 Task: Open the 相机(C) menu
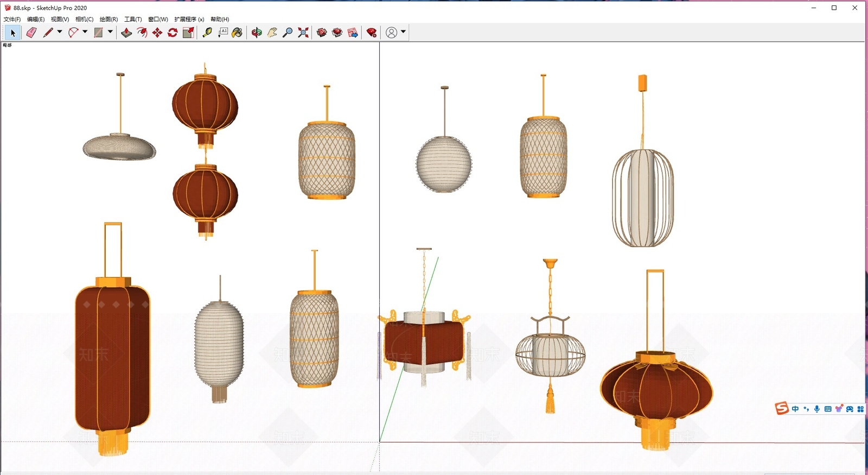[85, 19]
